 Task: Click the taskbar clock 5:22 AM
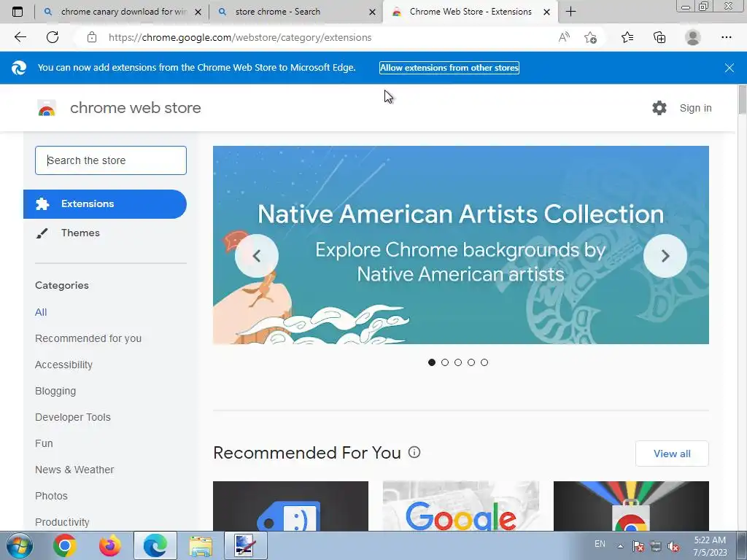710,546
